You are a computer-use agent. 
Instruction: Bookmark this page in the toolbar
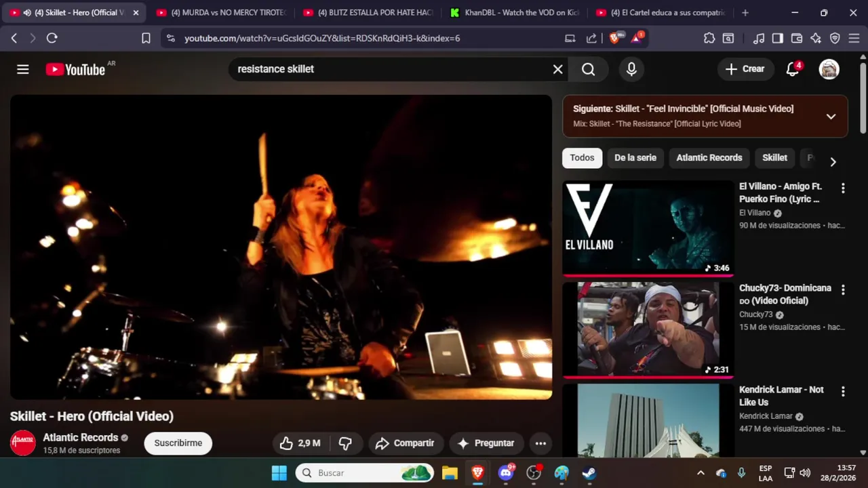click(x=146, y=39)
